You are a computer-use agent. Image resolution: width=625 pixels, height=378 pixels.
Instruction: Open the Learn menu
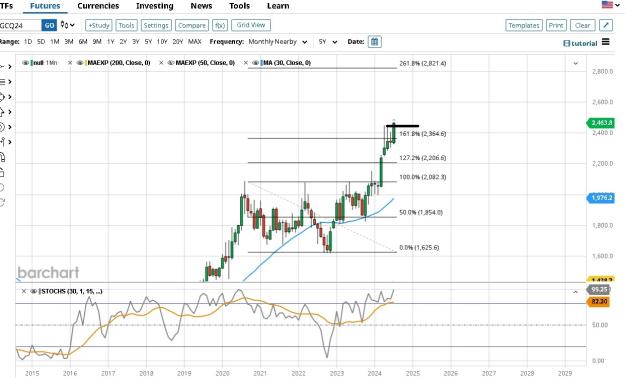[278, 6]
